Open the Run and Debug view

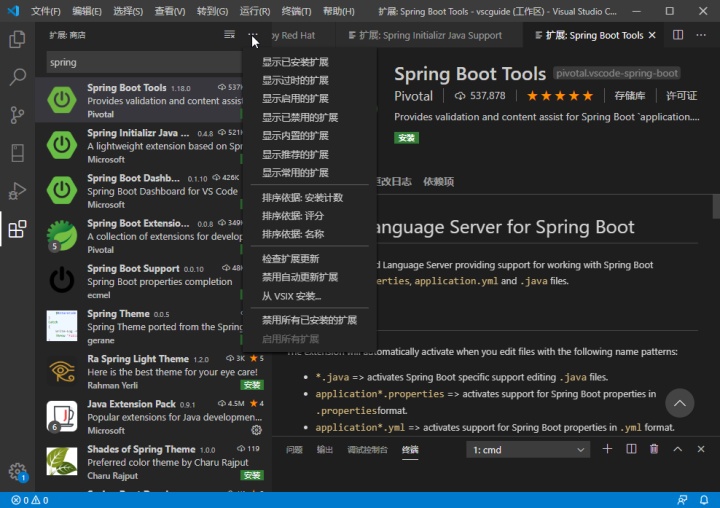tap(17, 191)
